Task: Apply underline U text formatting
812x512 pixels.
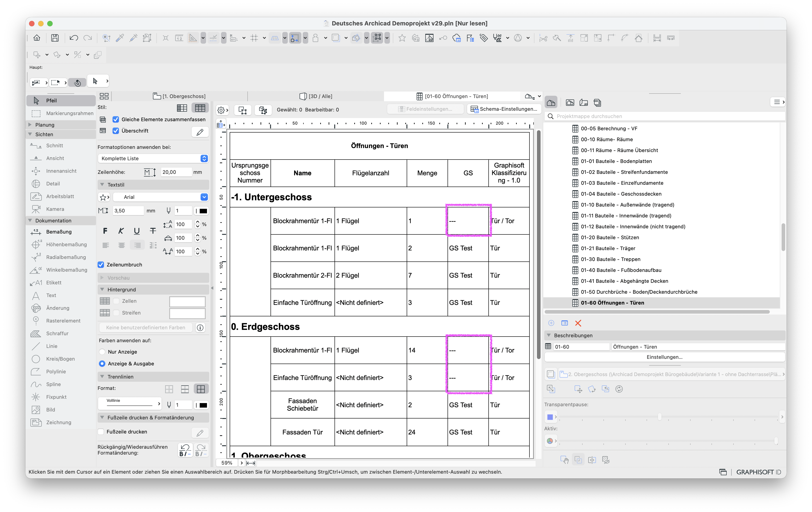Action: pyautogui.click(x=137, y=231)
